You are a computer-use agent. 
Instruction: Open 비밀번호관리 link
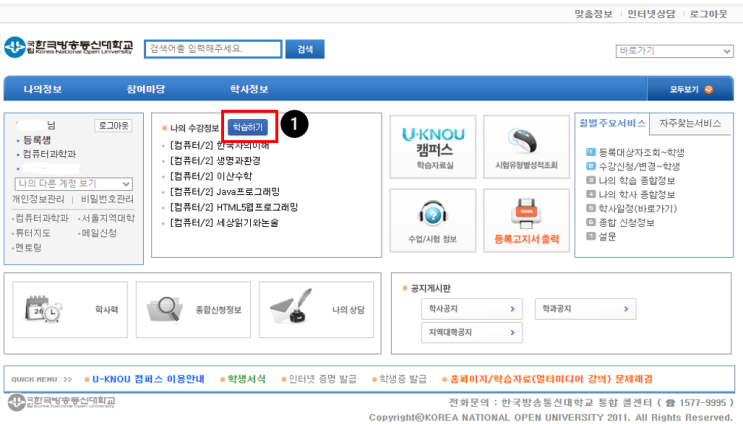[107, 199]
